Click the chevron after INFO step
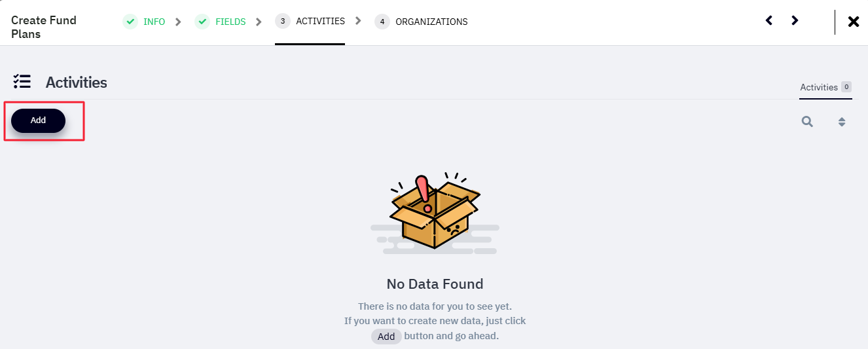The height and width of the screenshot is (349, 868). (178, 22)
